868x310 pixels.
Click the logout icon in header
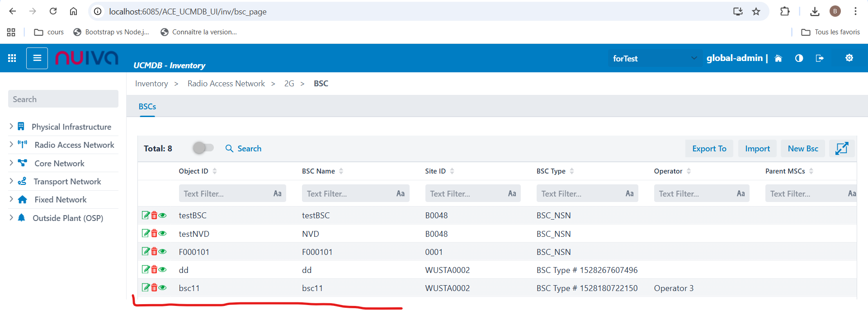819,58
